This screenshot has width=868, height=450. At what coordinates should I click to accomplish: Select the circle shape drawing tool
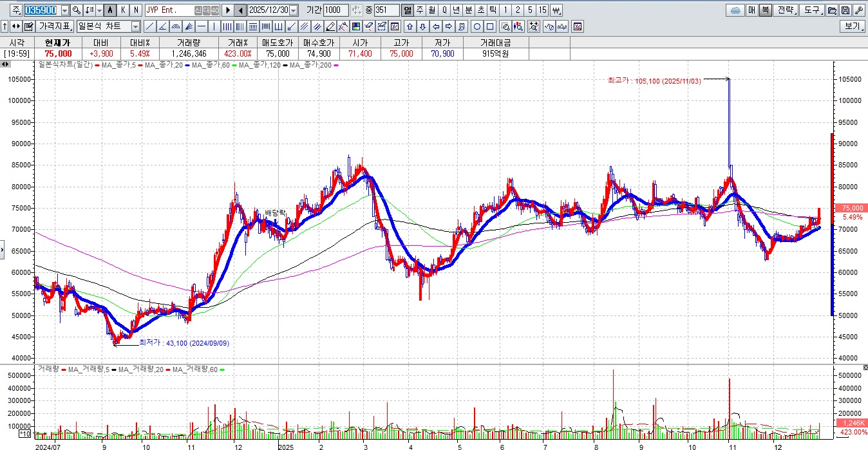[476, 26]
